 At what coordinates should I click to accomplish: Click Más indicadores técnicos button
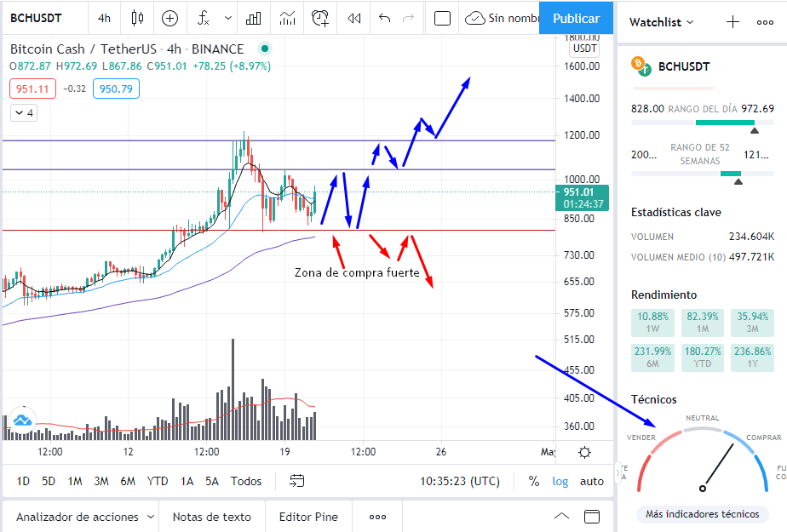click(x=702, y=514)
